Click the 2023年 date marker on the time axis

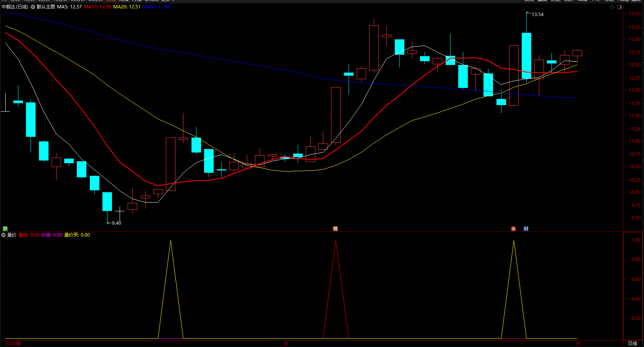tap(13, 344)
